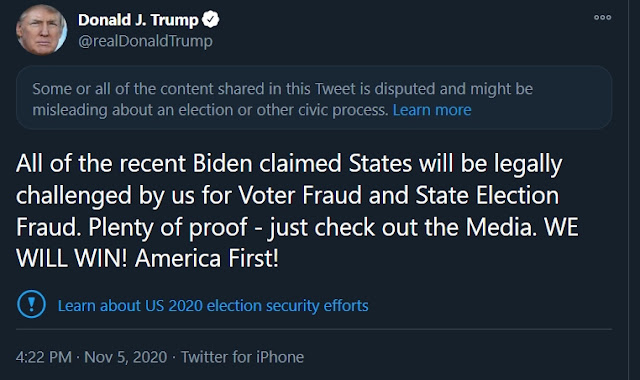The height and width of the screenshot is (380, 640).
Task: Click the "4:22 PM" timestamp
Action: point(44,357)
